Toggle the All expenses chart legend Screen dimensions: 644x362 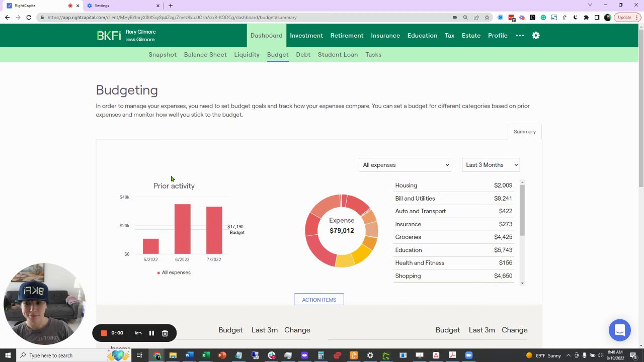tap(174, 273)
